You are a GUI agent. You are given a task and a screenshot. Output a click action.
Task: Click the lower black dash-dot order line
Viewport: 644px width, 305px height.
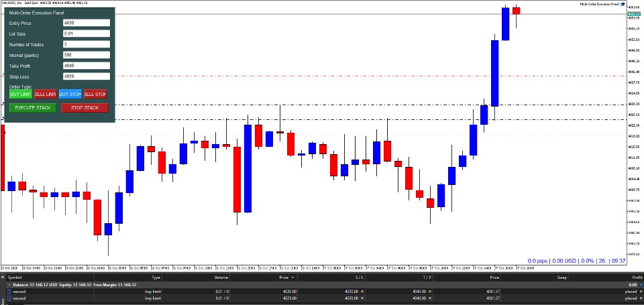[x=370, y=119]
